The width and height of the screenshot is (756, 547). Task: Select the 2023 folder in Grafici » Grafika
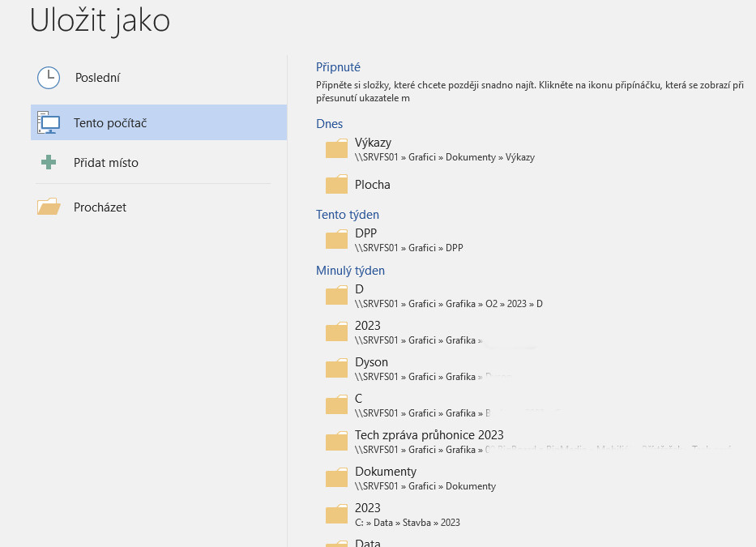(x=368, y=326)
